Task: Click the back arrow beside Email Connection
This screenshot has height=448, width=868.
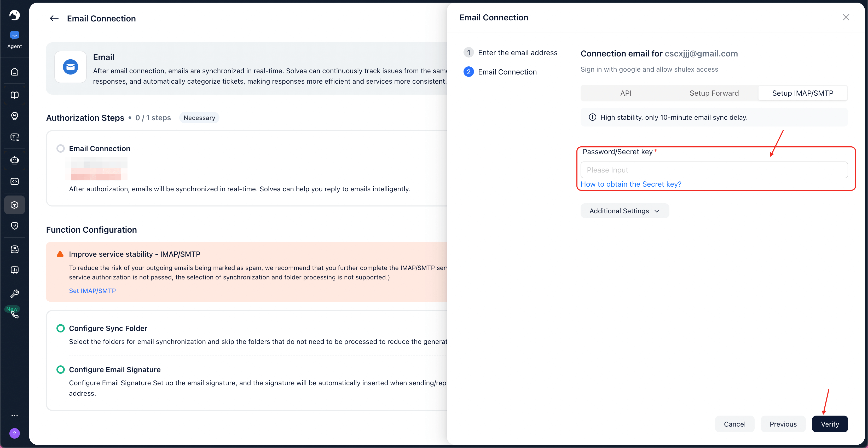Action: (x=54, y=19)
